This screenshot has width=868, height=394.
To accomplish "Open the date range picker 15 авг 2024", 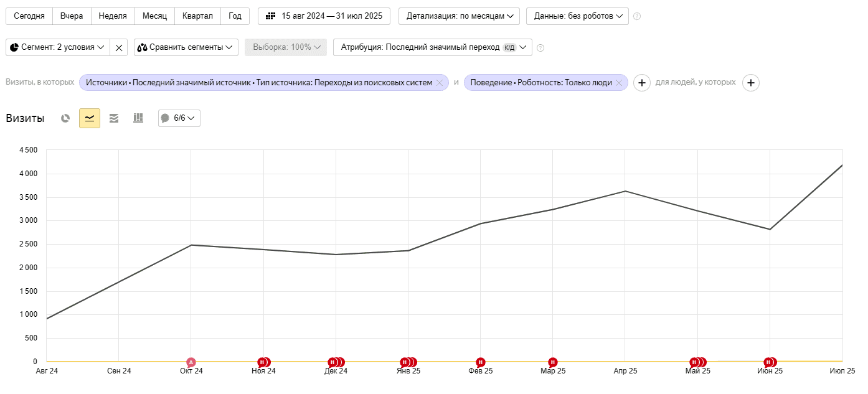I will point(324,16).
